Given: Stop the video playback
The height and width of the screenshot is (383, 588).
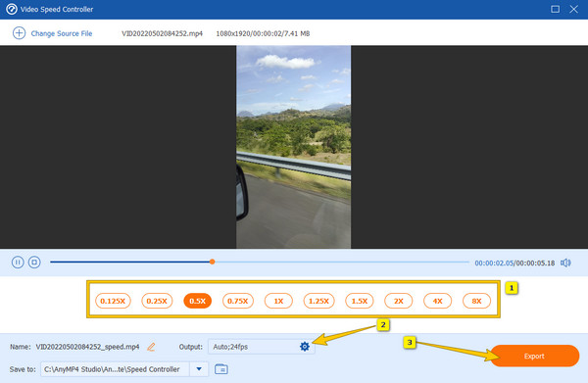Looking at the screenshot, I should click(x=34, y=262).
